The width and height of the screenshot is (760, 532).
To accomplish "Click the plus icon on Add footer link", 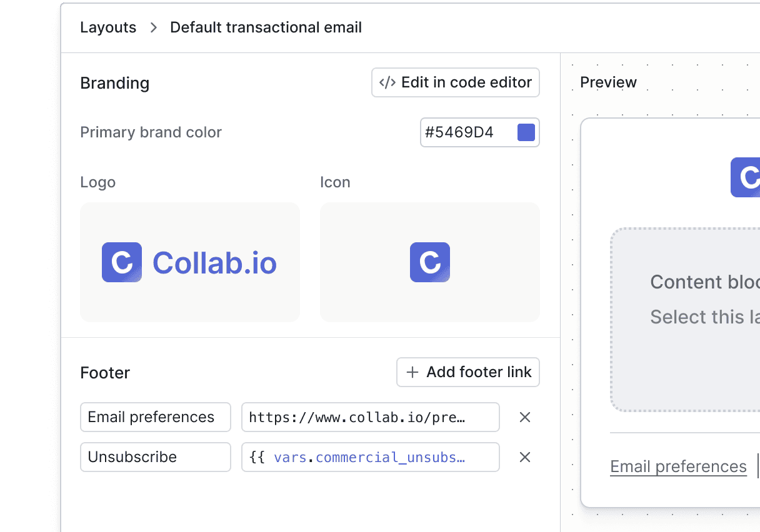I will 412,373.
